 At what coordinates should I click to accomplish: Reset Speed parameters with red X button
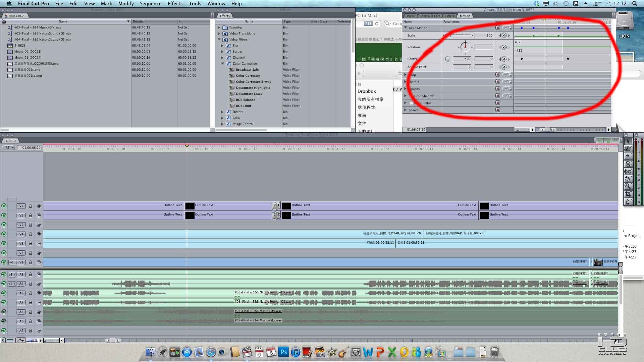498,110
